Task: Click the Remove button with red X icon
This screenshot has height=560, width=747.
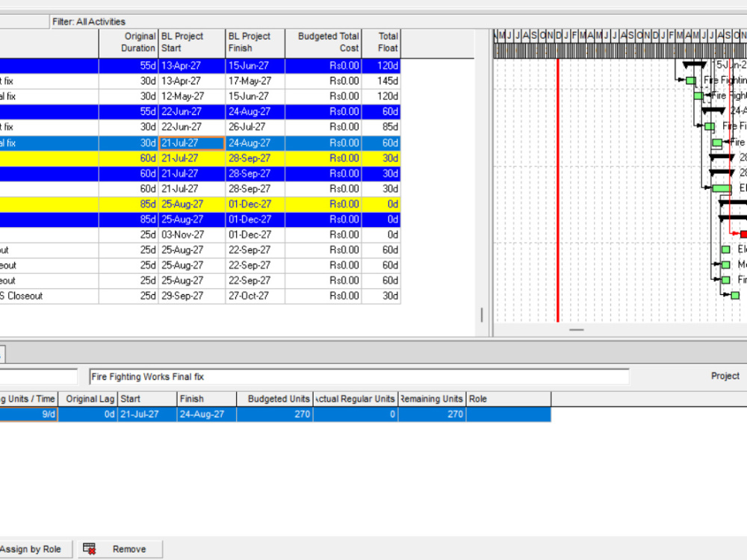Action: 120,549
